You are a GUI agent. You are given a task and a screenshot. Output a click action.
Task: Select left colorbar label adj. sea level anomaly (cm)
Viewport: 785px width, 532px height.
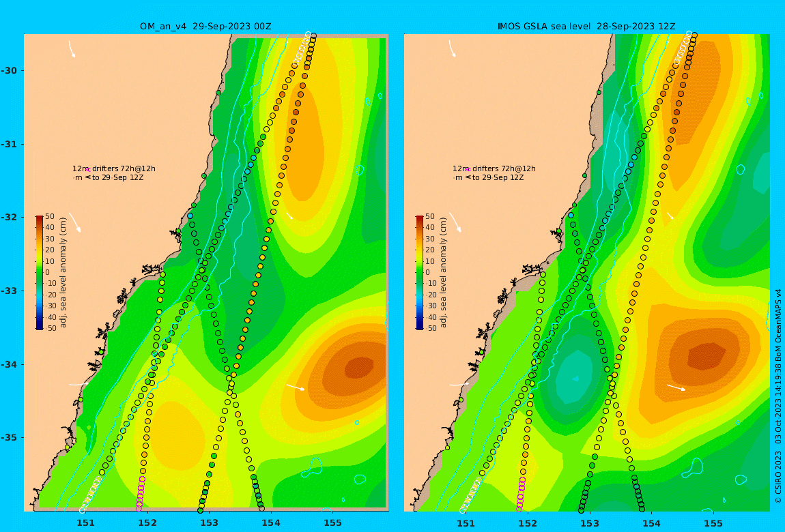click(63, 273)
